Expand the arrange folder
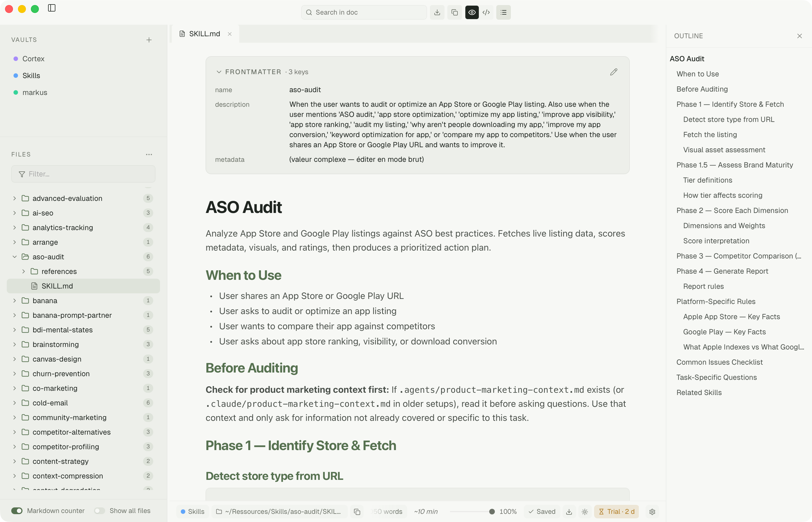The image size is (812, 522). click(x=14, y=242)
